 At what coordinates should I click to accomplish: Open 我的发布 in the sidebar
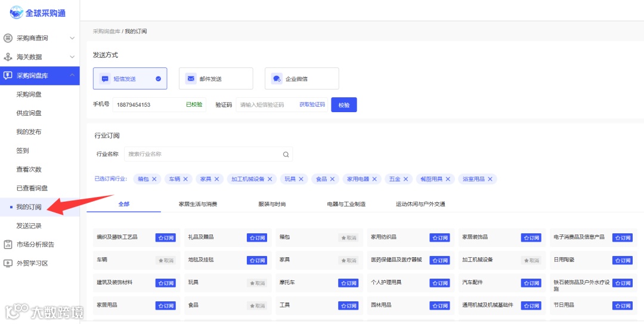click(29, 132)
